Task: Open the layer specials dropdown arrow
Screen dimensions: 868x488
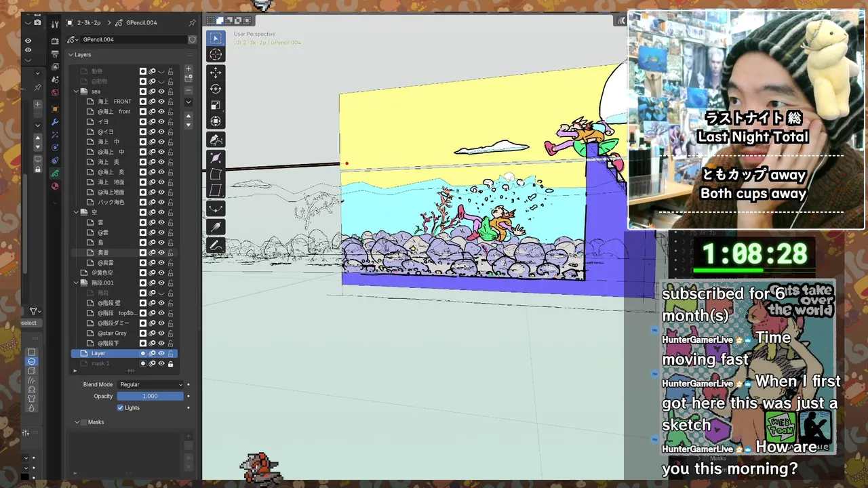Action: coord(189,102)
